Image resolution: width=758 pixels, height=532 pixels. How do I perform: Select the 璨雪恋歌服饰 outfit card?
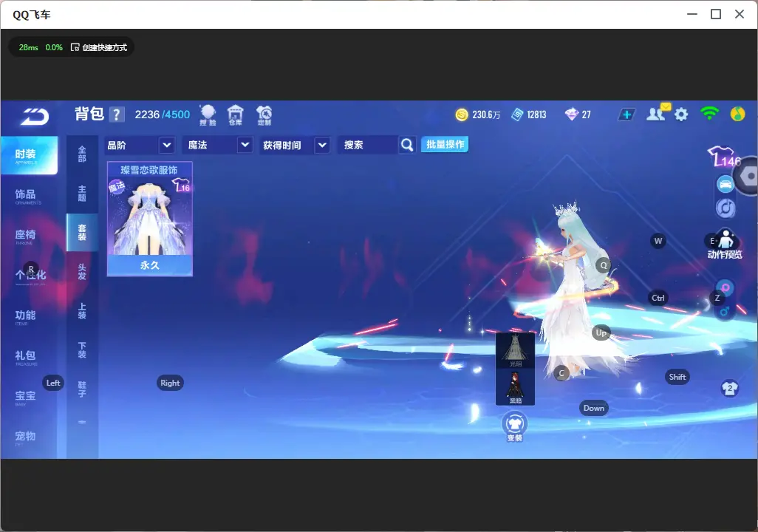click(150, 219)
